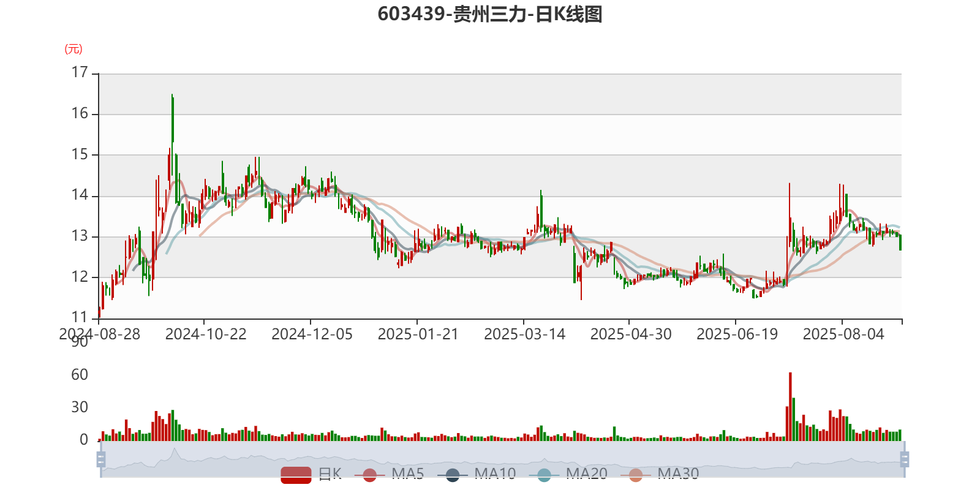This screenshot has width=980, height=490.
Task: Click the right data zoom slider handle
Action: pos(904,459)
